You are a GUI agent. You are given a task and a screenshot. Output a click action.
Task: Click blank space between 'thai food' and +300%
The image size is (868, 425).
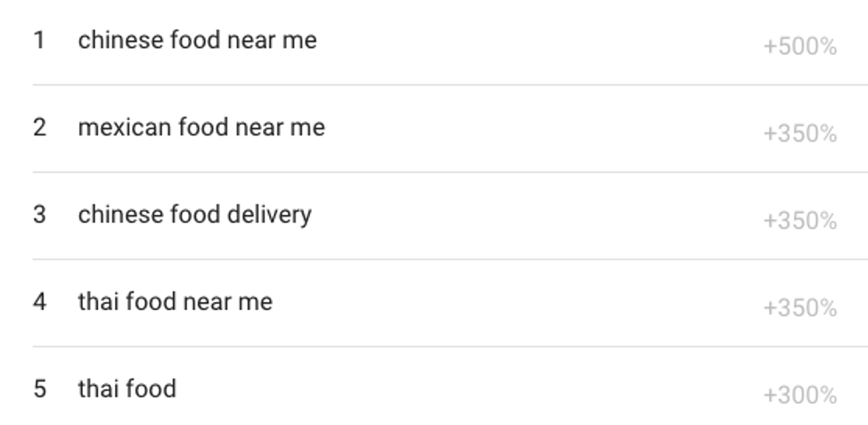point(470,389)
